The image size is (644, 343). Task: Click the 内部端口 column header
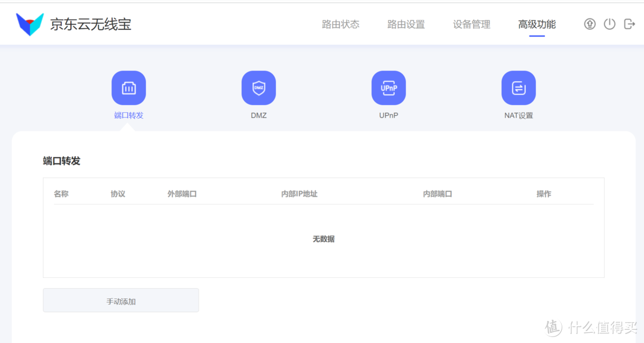coord(438,194)
